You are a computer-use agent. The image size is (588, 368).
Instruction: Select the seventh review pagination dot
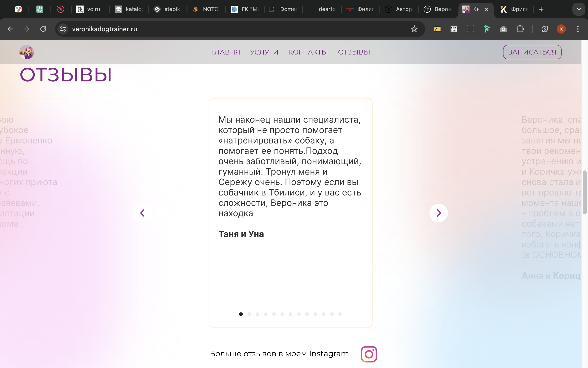coord(290,314)
